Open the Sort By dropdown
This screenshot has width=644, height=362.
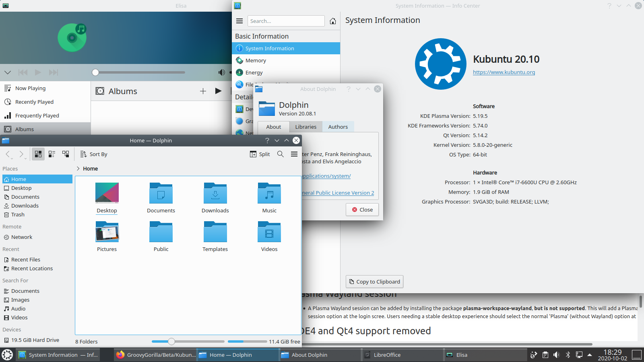pyautogui.click(x=94, y=154)
